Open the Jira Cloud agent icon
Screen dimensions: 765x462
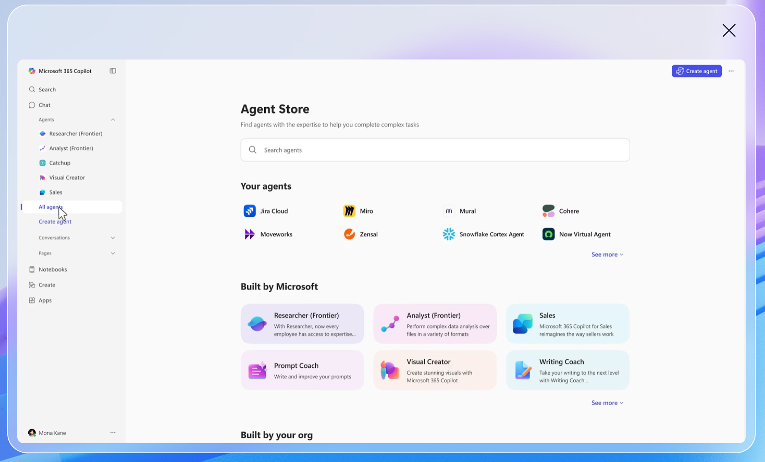point(249,211)
